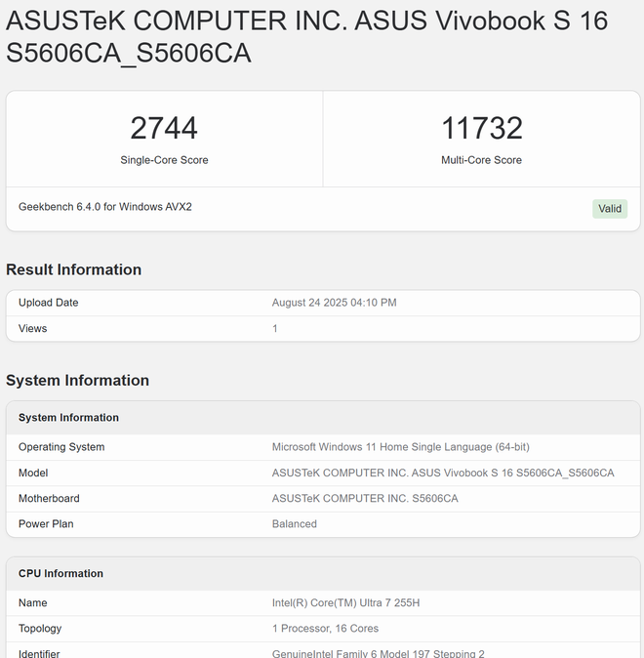This screenshot has width=644, height=658.
Task: Click the Topology label
Action: click(40, 629)
